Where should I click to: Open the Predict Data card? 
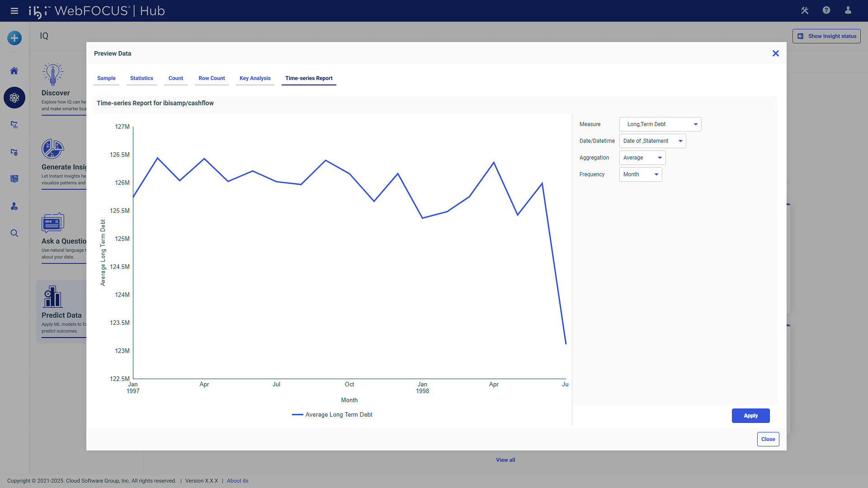61,312
